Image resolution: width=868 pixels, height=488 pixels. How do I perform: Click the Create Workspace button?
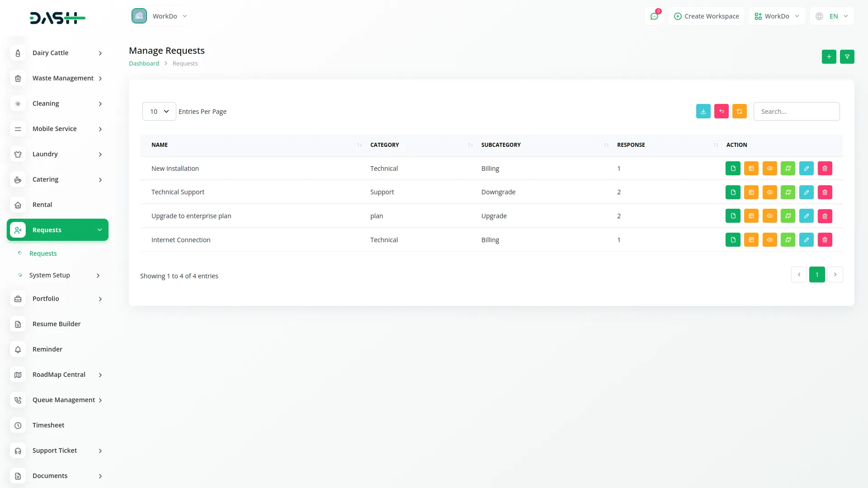tap(706, 16)
